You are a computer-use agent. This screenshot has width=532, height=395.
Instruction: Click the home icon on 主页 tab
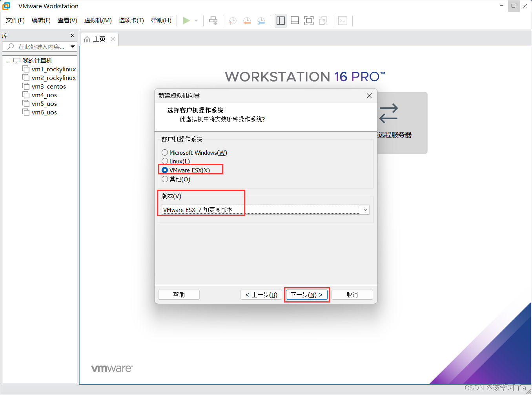(x=87, y=39)
